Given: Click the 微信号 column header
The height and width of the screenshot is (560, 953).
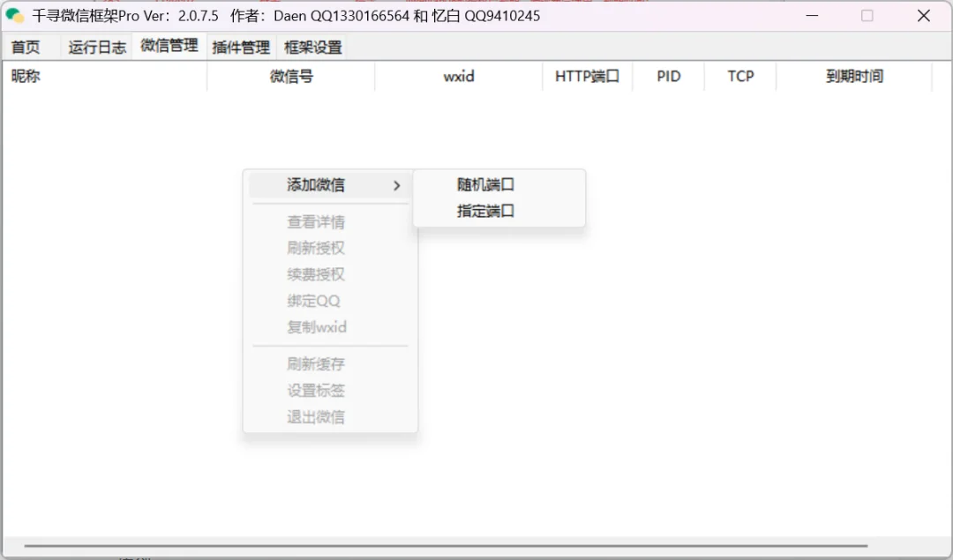Looking at the screenshot, I should click(x=291, y=76).
